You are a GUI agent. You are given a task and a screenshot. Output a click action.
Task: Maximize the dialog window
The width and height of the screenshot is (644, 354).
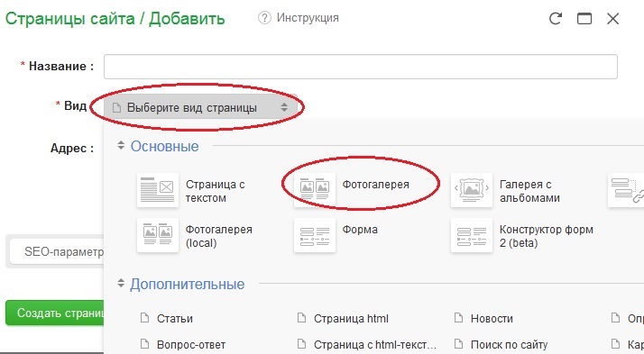click(x=584, y=18)
